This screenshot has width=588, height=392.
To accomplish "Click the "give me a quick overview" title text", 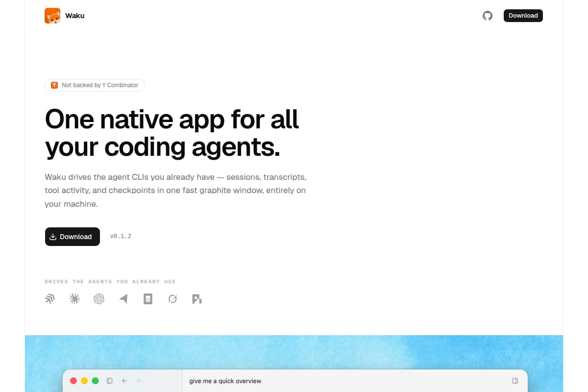I will click(225, 381).
